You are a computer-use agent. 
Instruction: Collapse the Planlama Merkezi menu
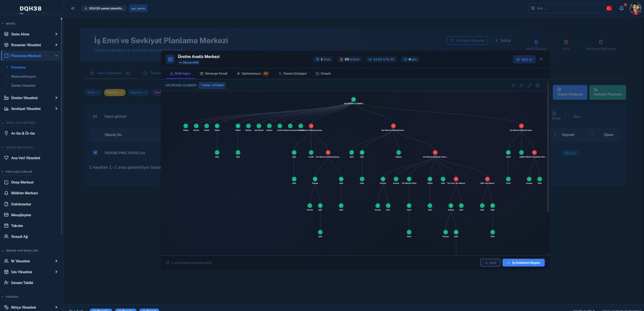point(31,56)
